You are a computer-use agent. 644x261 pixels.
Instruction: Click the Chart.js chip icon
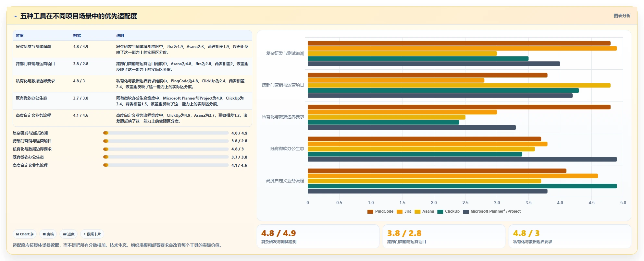18,234
